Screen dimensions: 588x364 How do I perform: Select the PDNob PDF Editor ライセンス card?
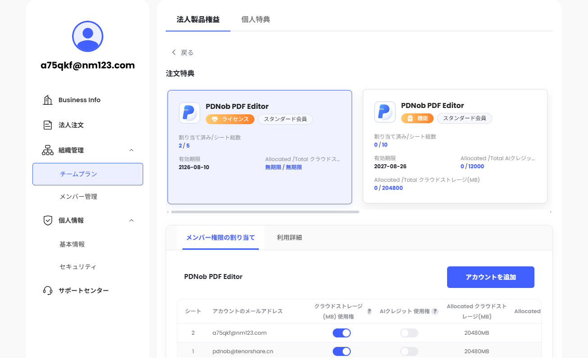pyautogui.click(x=260, y=147)
